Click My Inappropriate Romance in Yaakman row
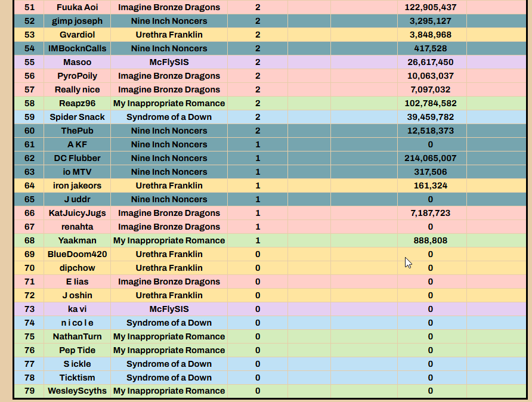532x402 pixels. [x=169, y=241]
